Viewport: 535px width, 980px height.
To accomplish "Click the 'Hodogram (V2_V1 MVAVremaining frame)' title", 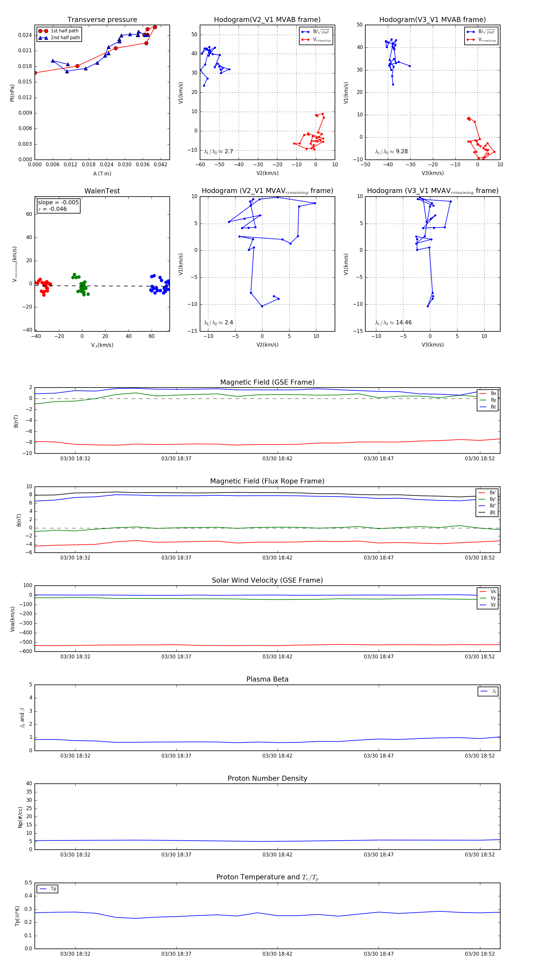I will 267,191.
